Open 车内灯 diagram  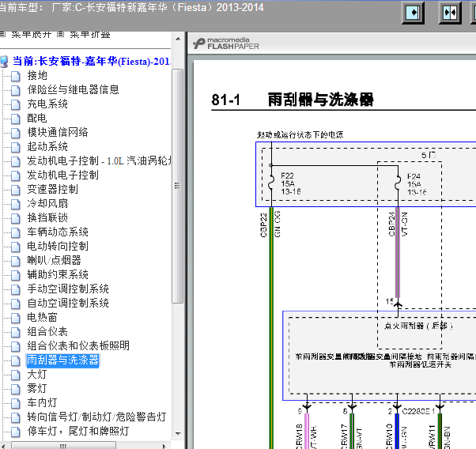point(42,402)
